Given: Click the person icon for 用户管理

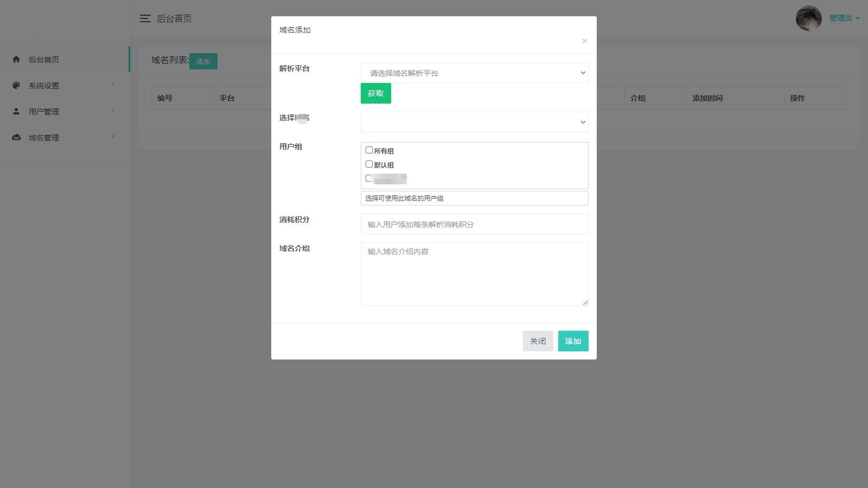Looking at the screenshot, I should (16, 111).
